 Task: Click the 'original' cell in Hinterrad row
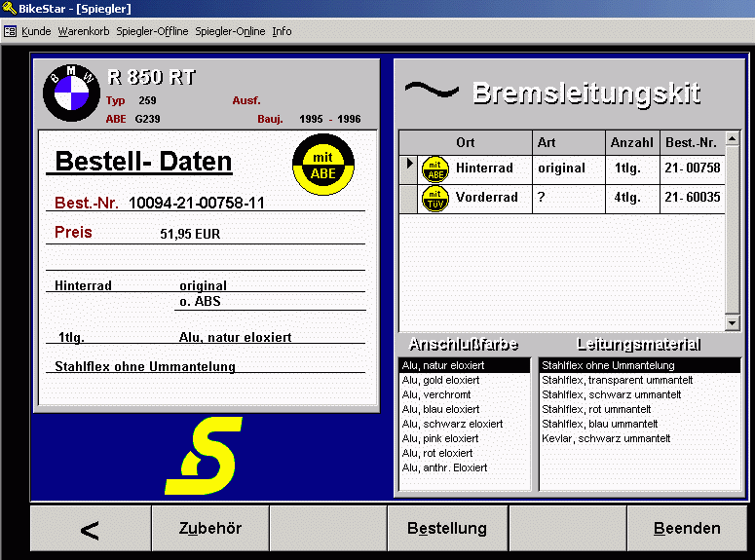569,169
